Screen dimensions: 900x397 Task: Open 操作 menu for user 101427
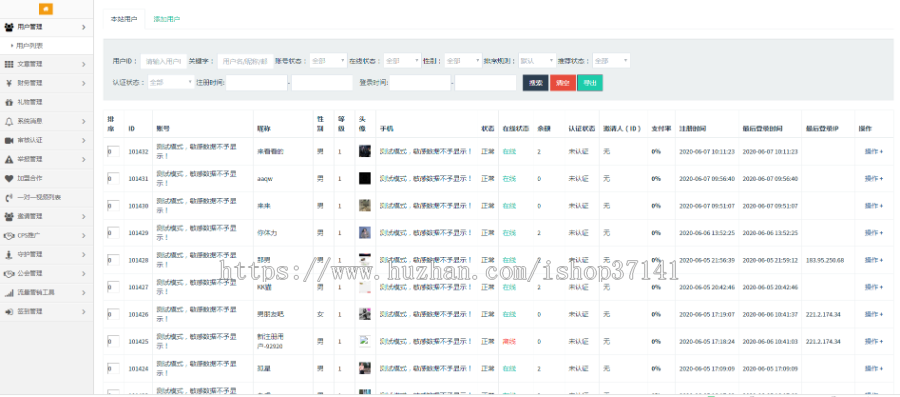click(874, 287)
